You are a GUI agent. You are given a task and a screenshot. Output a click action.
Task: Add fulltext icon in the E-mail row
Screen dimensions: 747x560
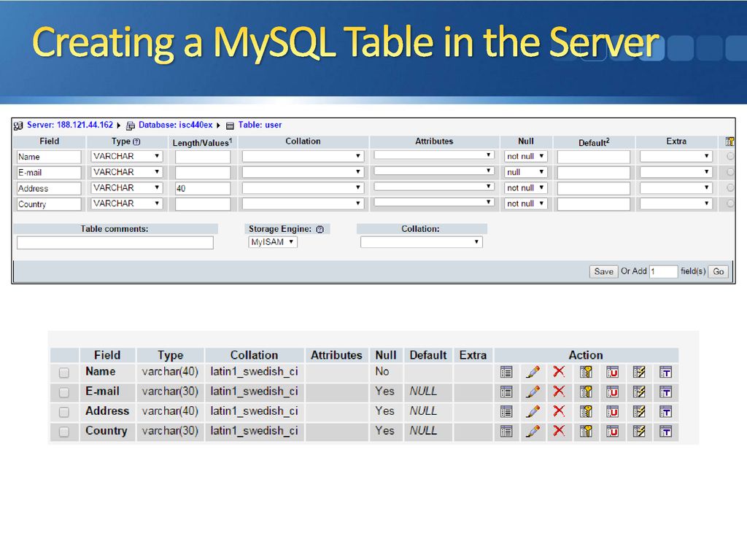pyautogui.click(x=665, y=392)
